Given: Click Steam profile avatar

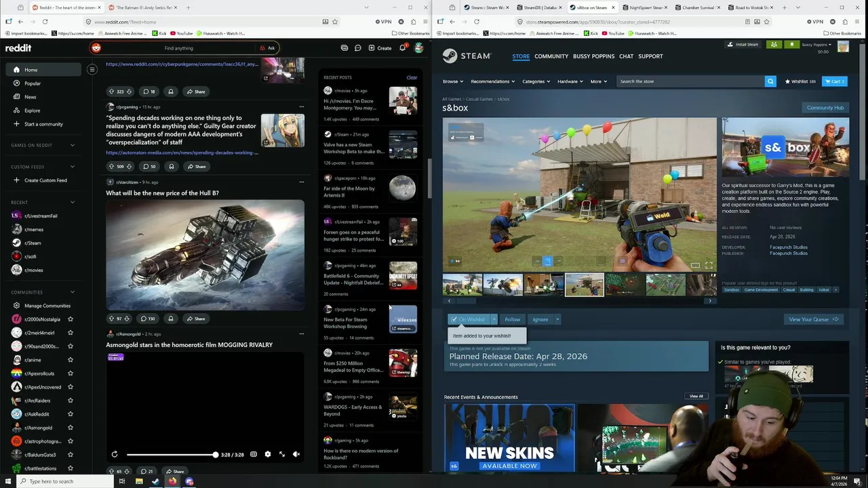Looking at the screenshot, I should 843,47.
